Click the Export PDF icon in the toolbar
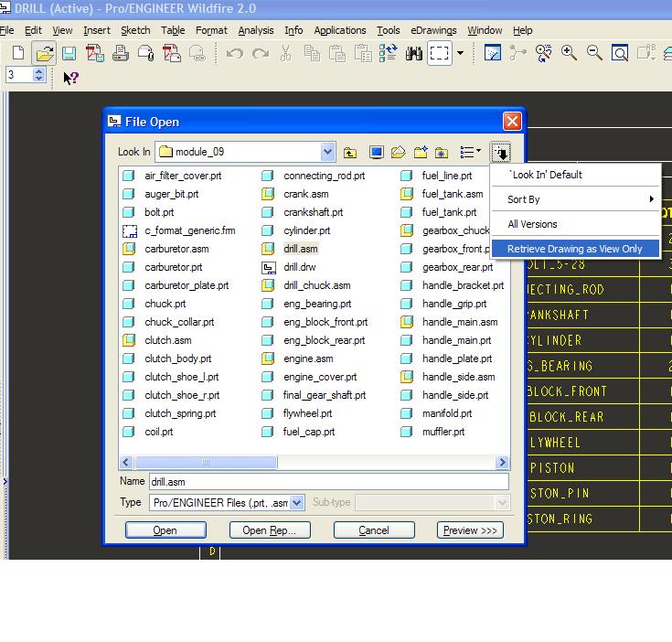 tap(95, 54)
